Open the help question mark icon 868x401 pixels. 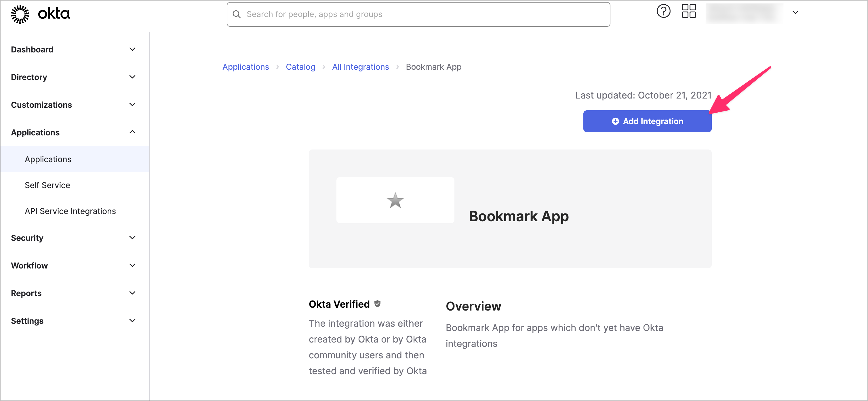tap(663, 12)
